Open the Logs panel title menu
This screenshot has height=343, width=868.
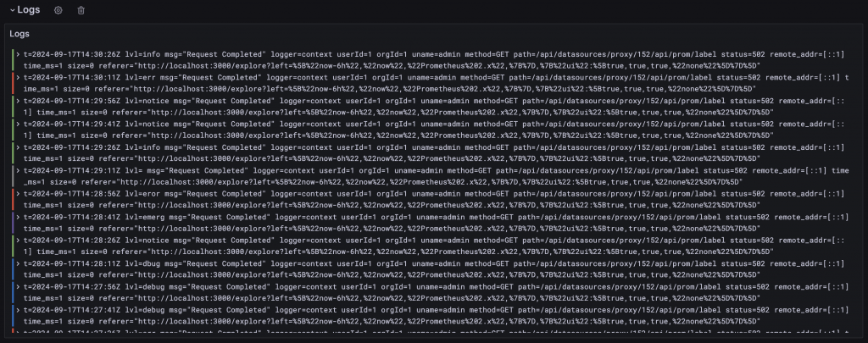19,34
